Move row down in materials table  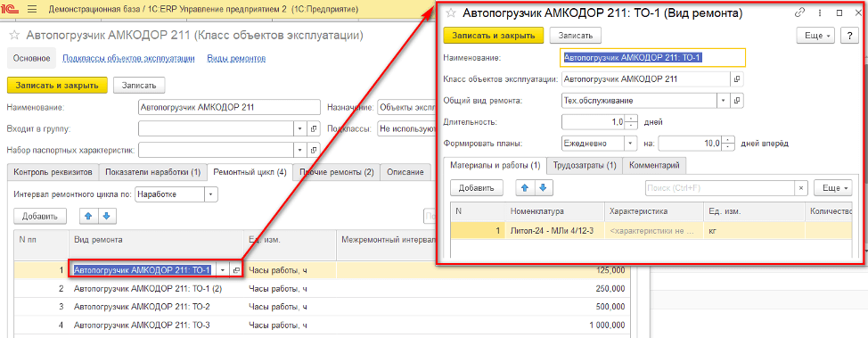pos(543,188)
